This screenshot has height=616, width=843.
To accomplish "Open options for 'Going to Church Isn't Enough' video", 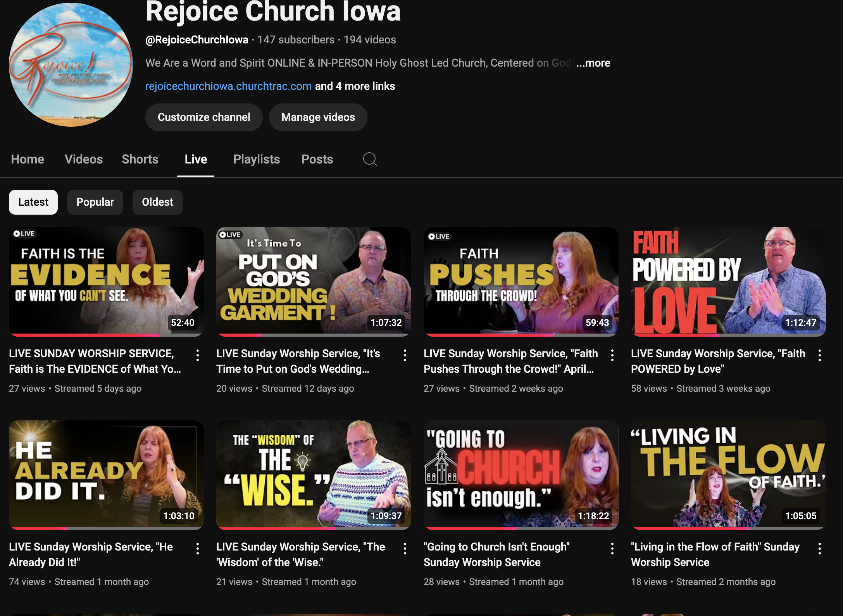I will 612,548.
